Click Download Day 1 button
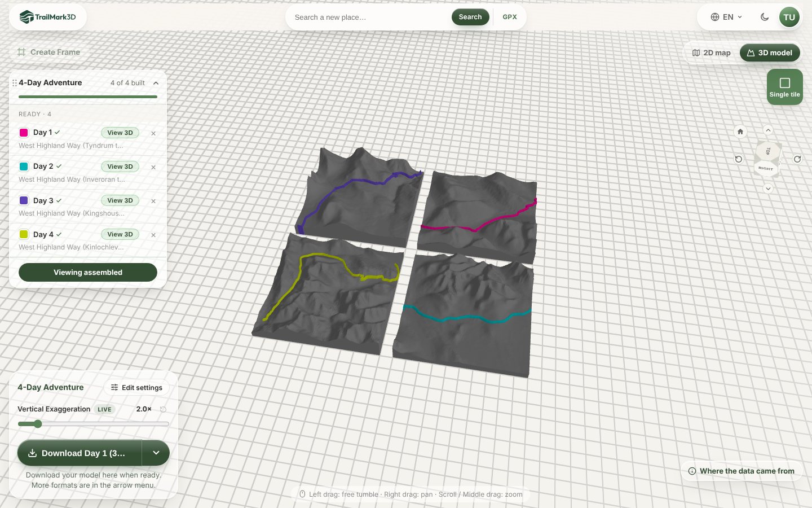Image resolution: width=812 pixels, height=508 pixels. (79, 453)
